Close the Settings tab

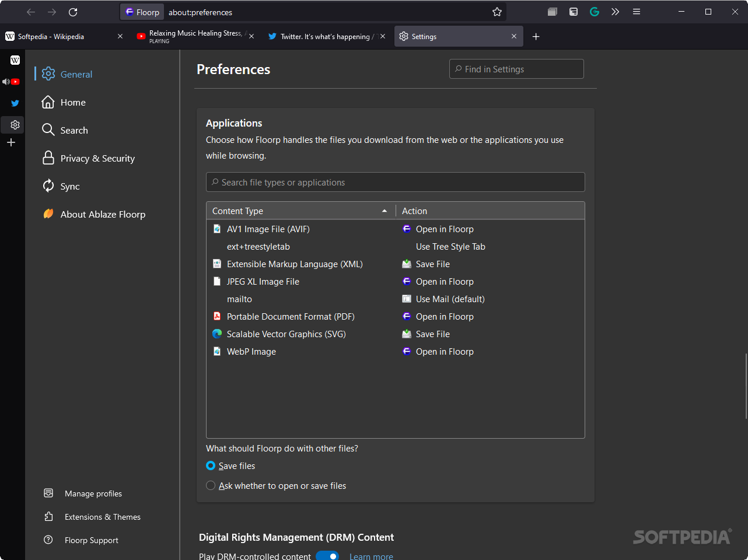514,36
